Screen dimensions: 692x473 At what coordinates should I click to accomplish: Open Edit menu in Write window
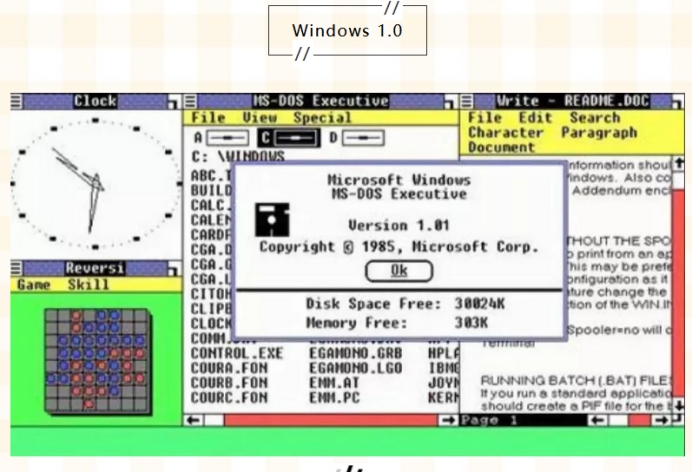[535, 118]
